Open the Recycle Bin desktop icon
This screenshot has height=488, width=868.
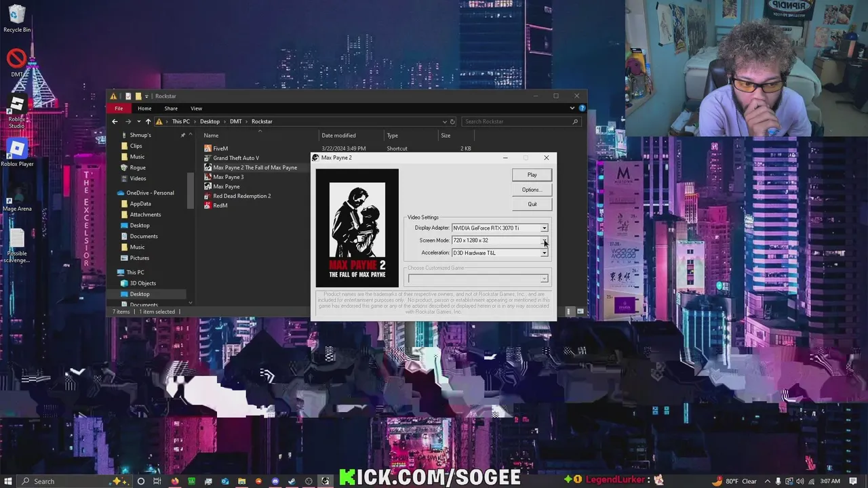tap(17, 19)
